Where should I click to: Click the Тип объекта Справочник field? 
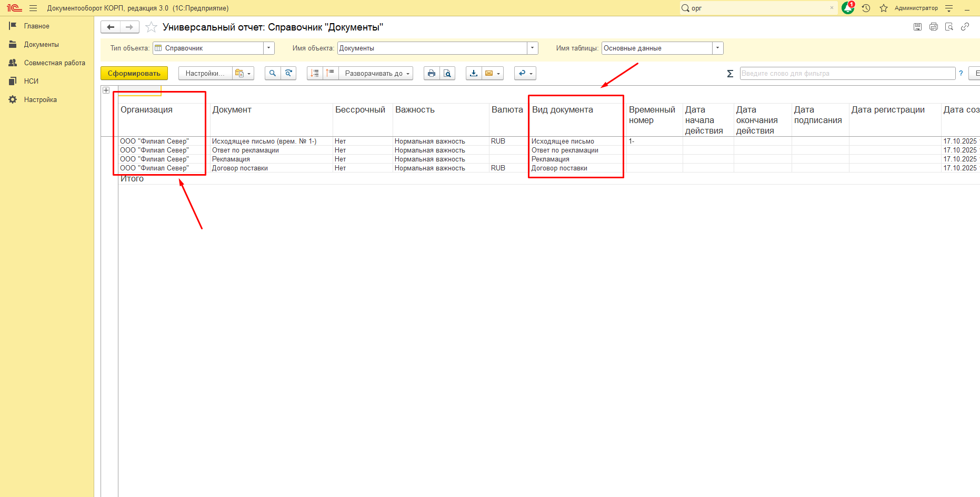(x=208, y=48)
